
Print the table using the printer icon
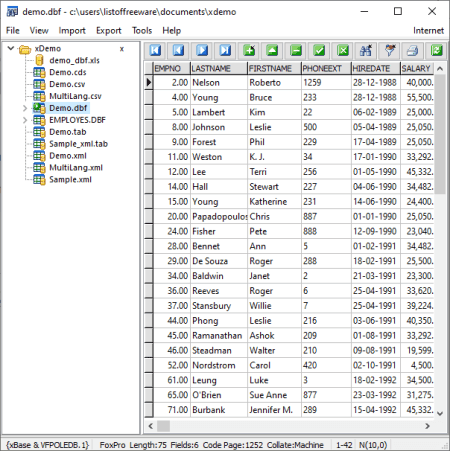click(413, 51)
